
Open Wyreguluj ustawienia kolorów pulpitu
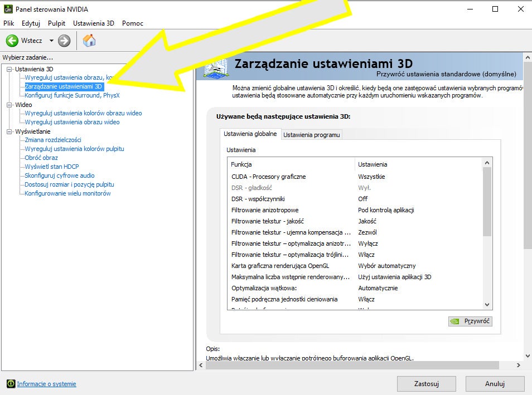coord(74,149)
